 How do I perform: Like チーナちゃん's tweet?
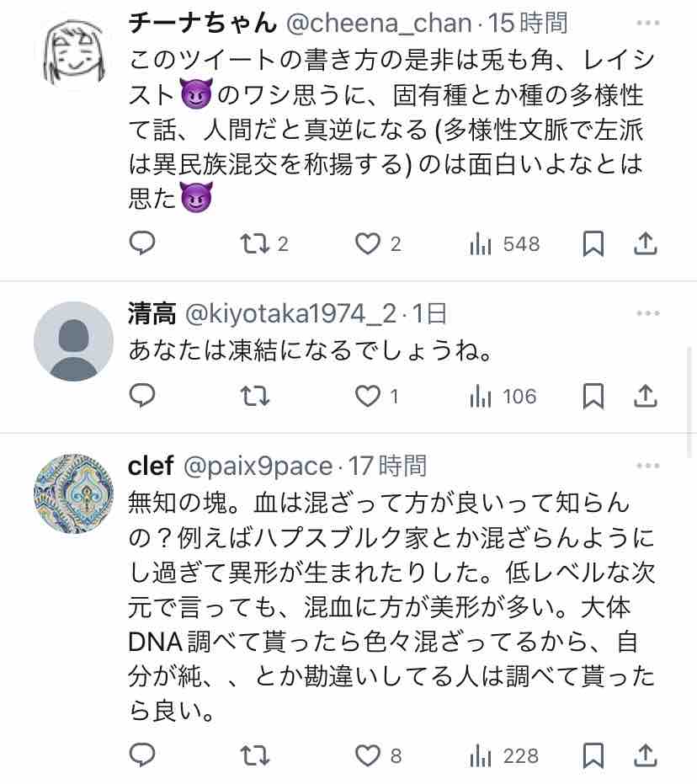click(367, 244)
